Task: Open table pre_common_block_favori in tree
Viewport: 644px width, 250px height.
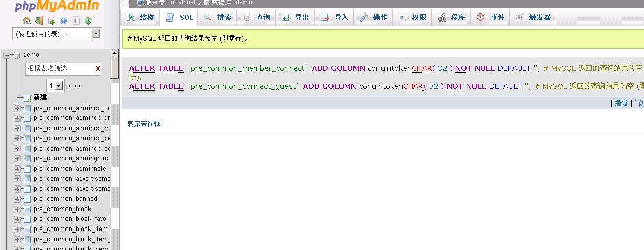Action: tap(72, 219)
